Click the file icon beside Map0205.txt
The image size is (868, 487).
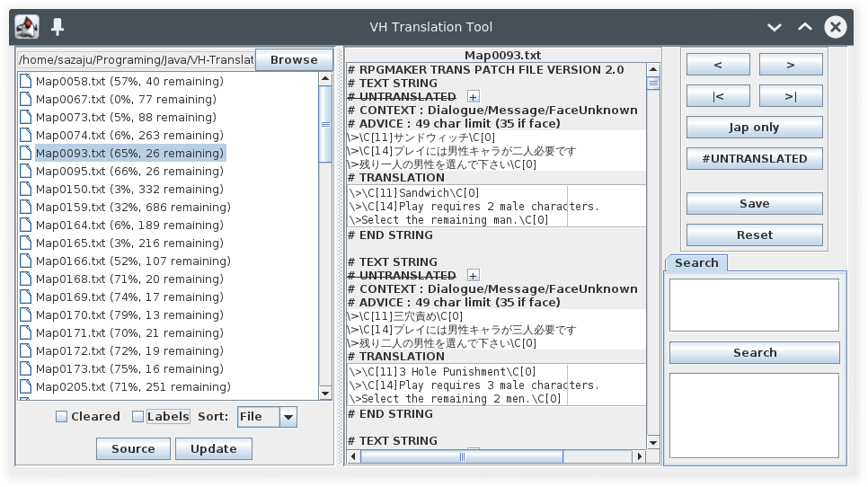[25, 387]
